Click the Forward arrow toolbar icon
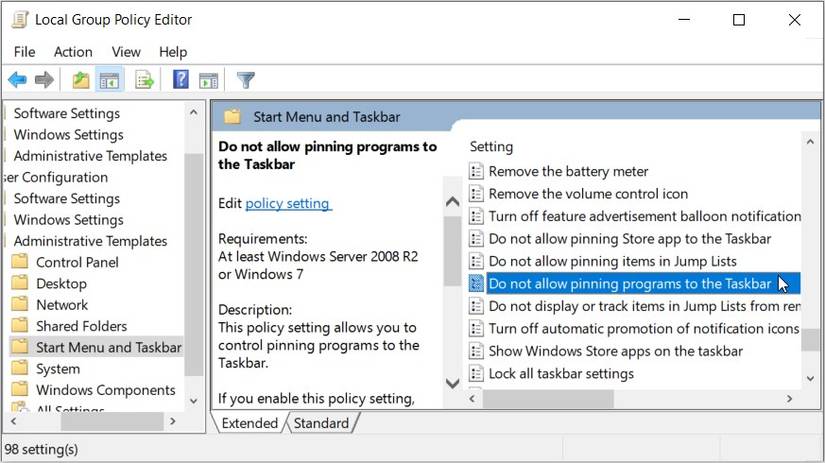Viewport: 825px width, 463px height. [44, 80]
